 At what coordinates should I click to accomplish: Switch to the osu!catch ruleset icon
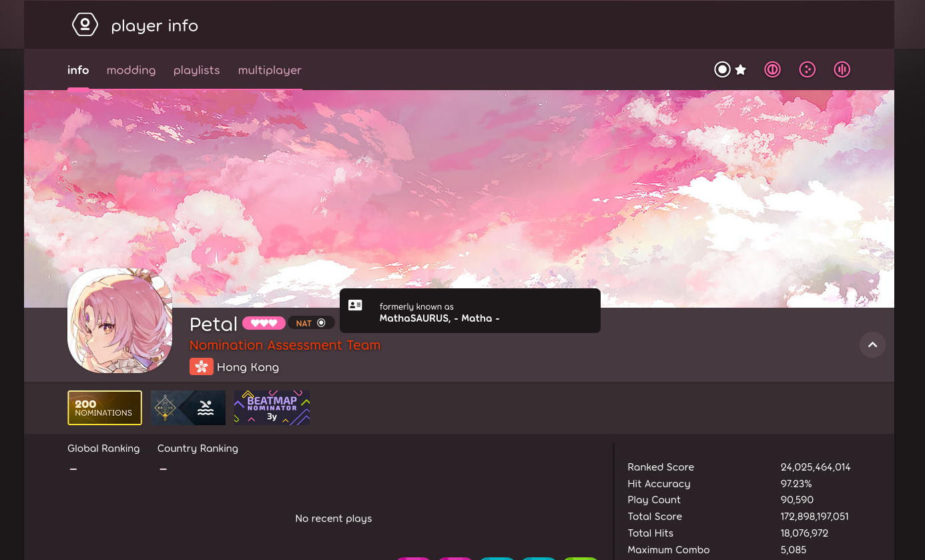pyautogui.click(x=808, y=69)
